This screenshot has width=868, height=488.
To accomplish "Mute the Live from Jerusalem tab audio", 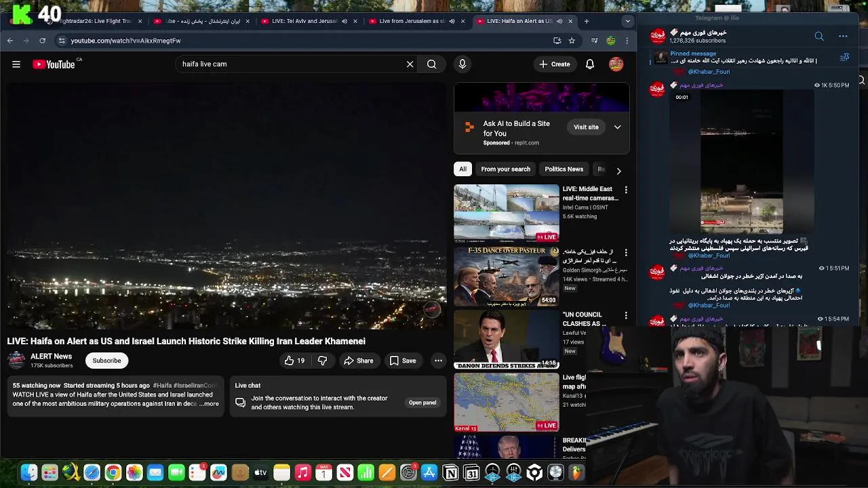I will pyautogui.click(x=452, y=21).
